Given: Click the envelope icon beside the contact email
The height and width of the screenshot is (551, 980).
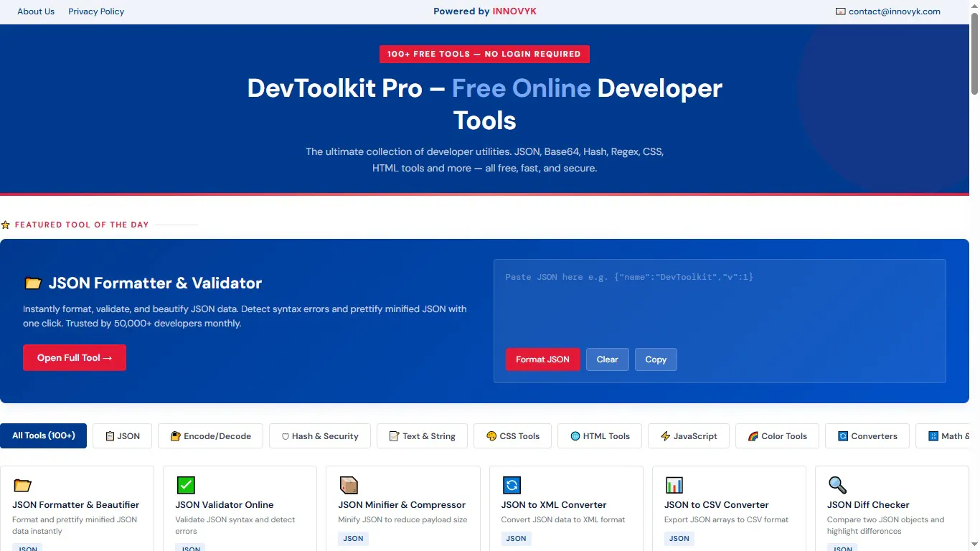Looking at the screenshot, I should pos(841,11).
